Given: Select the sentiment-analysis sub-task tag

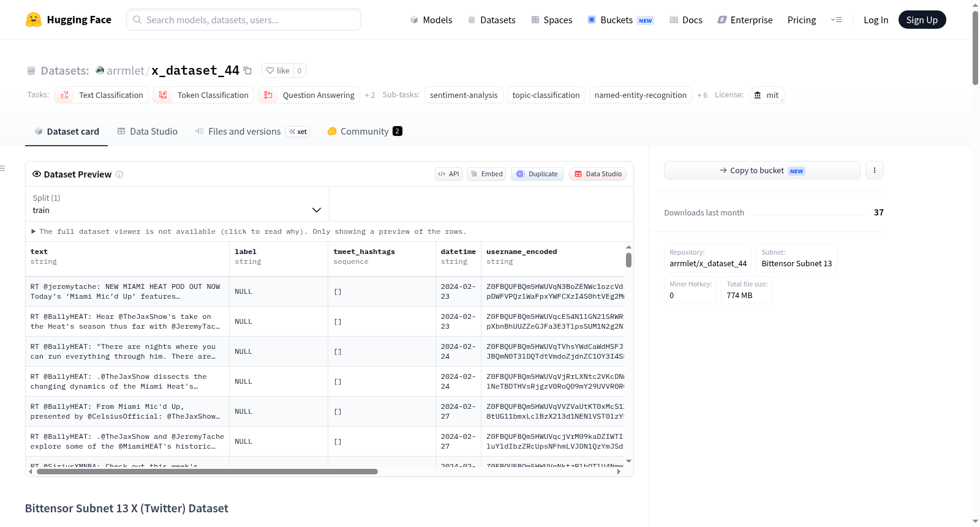Looking at the screenshot, I should click(x=464, y=95).
